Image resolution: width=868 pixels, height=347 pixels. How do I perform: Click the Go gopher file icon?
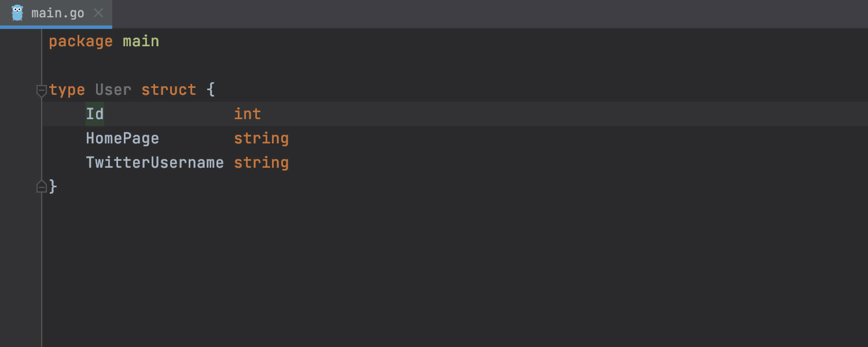pyautogui.click(x=17, y=13)
